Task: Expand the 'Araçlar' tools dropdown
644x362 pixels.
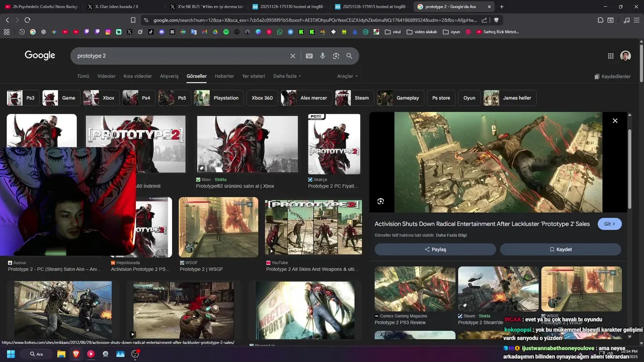Action: [x=348, y=76]
